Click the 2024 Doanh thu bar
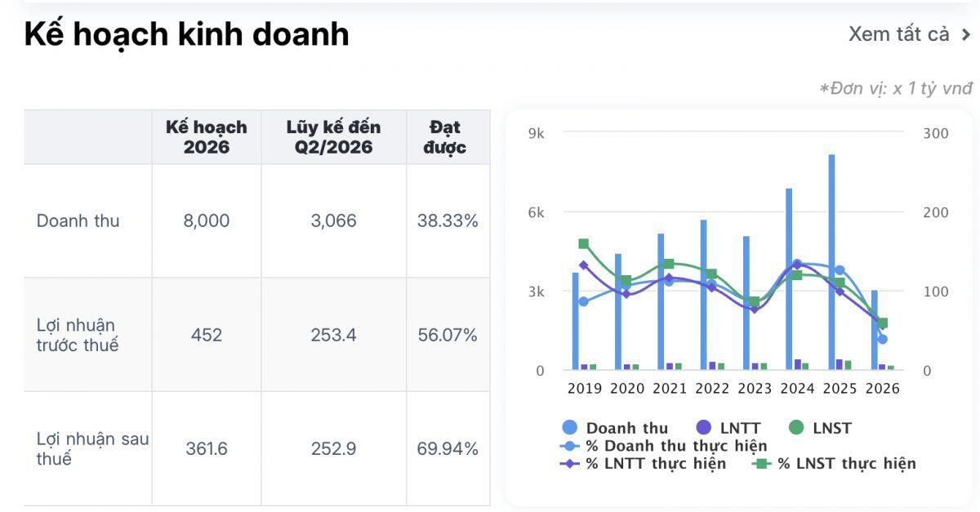This screenshot has height=512, width=980. (x=789, y=279)
